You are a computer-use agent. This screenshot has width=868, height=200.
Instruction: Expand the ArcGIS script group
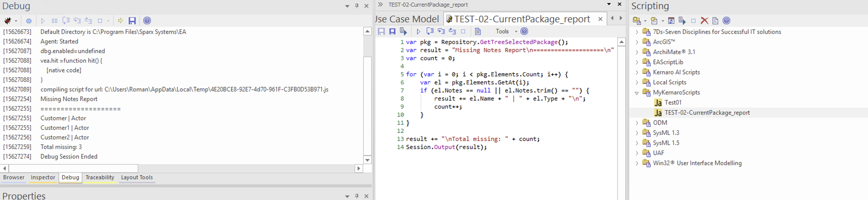pyautogui.click(x=636, y=42)
